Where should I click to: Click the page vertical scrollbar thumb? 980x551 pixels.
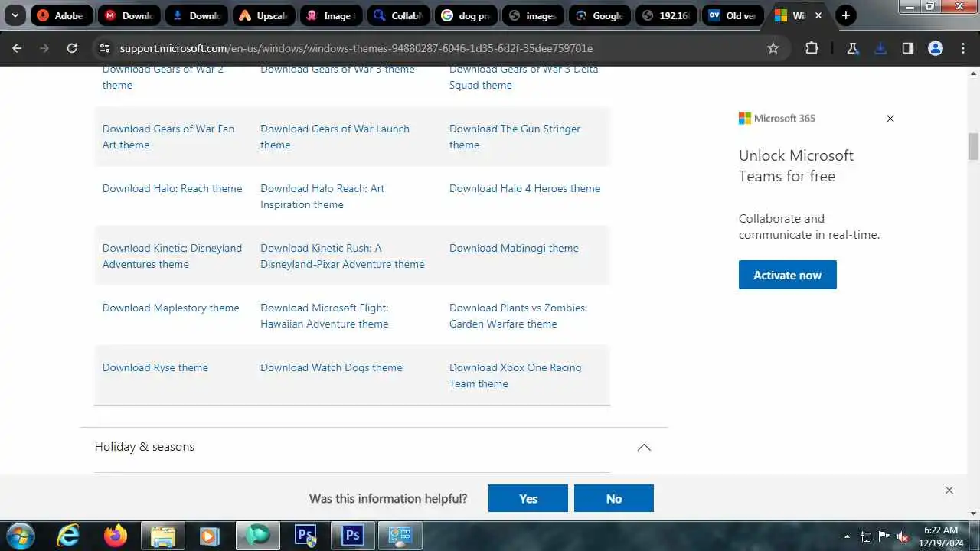[x=973, y=146]
